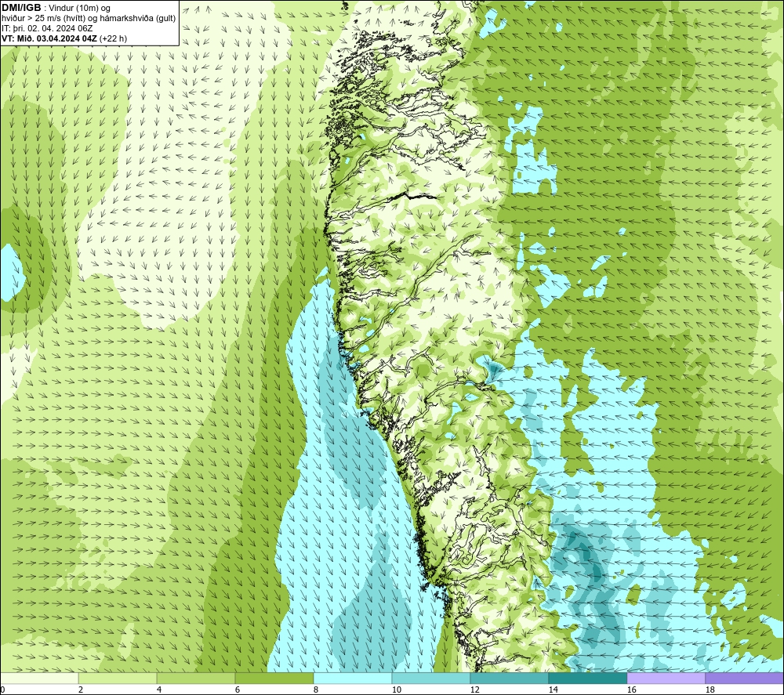Click the 8–10 m/s light cyan swatch
Viewport: 784px width, 695px height.
point(353,678)
